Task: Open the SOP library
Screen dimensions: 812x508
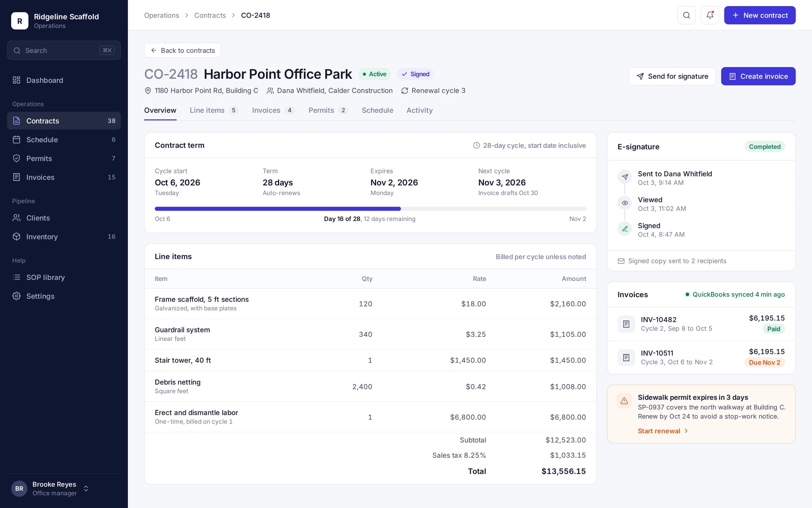Action: tap(64, 277)
